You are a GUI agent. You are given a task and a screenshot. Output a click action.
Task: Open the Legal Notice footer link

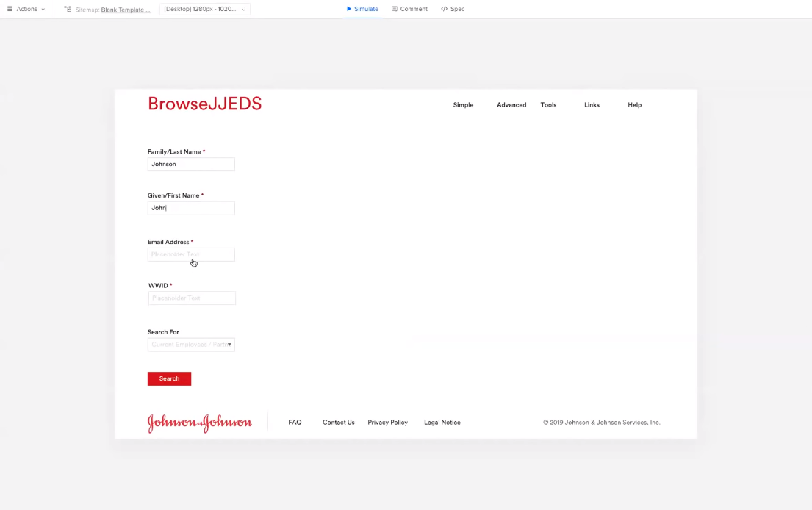442,423
